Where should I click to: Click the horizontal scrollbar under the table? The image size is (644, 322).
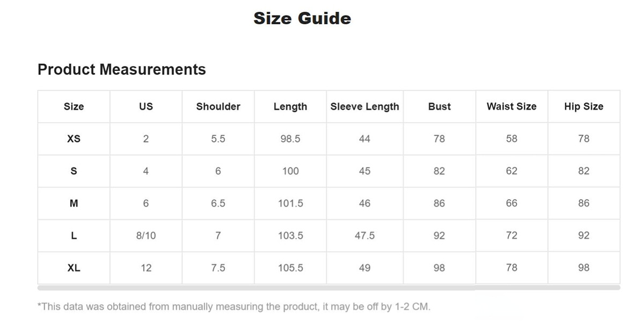click(x=329, y=288)
